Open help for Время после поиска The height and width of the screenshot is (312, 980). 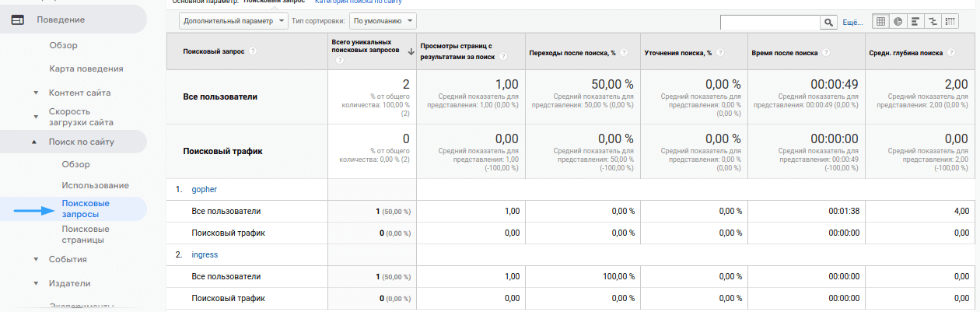click(x=826, y=53)
